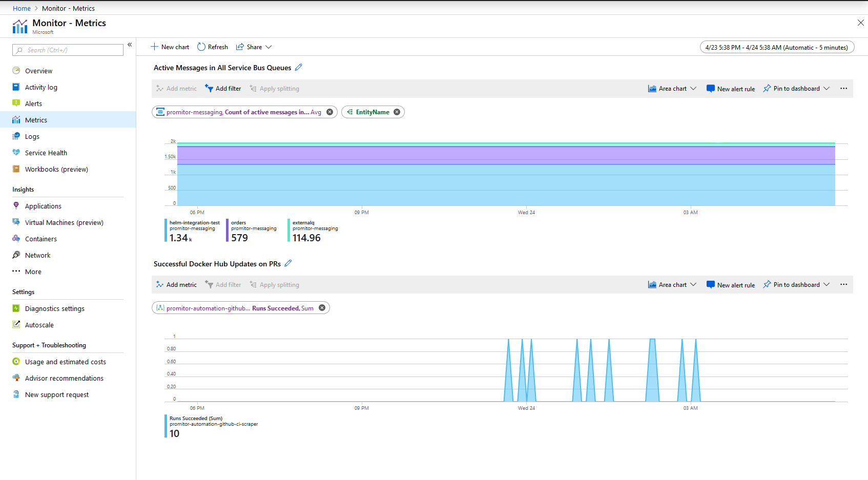Edit the Successful Docker Hub Updates chart title
Image resolution: width=868 pixels, height=480 pixels.
click(x=288, y=263)
